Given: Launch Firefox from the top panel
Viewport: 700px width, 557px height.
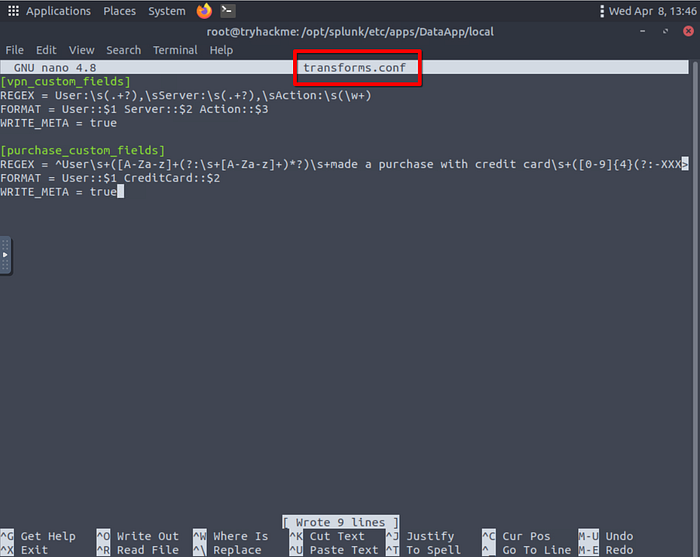Looking at the screenshot, I should click(204, 11).
